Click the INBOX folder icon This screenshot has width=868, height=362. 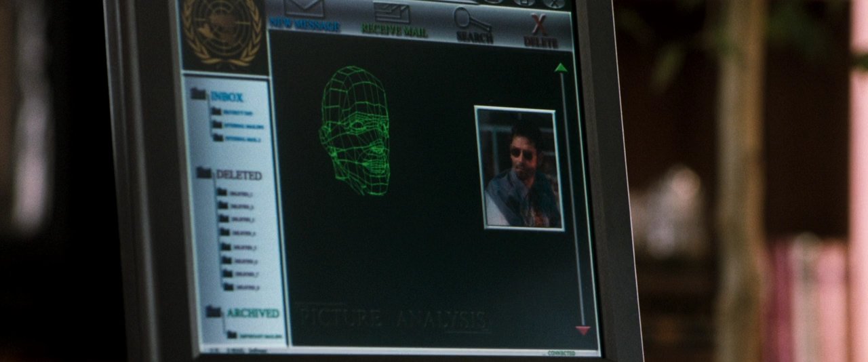pyautogui.click(x=199, y=95)
